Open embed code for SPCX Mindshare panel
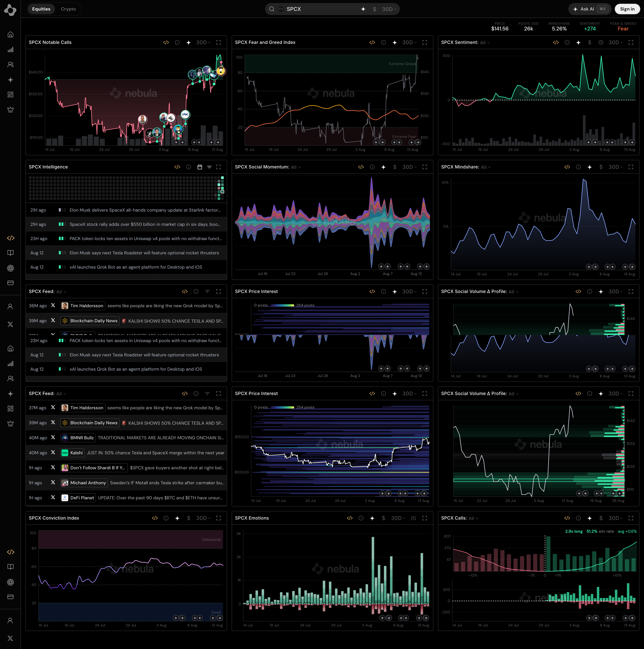This screenshot has height=649, width=644. click(x=567, y=167)
